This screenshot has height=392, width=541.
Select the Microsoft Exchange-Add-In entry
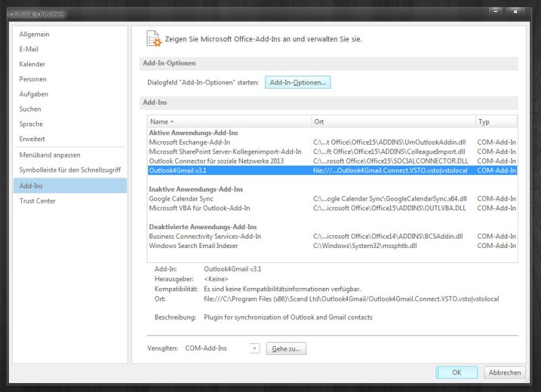189,142
